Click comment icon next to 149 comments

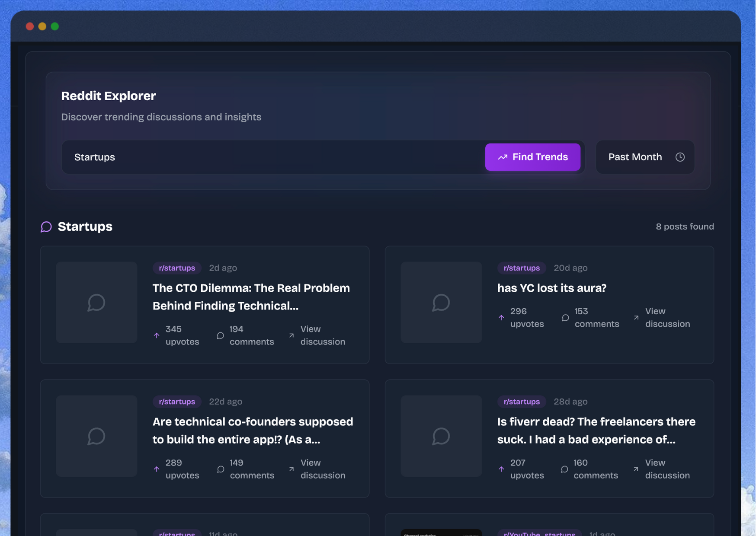pos(221,469)
